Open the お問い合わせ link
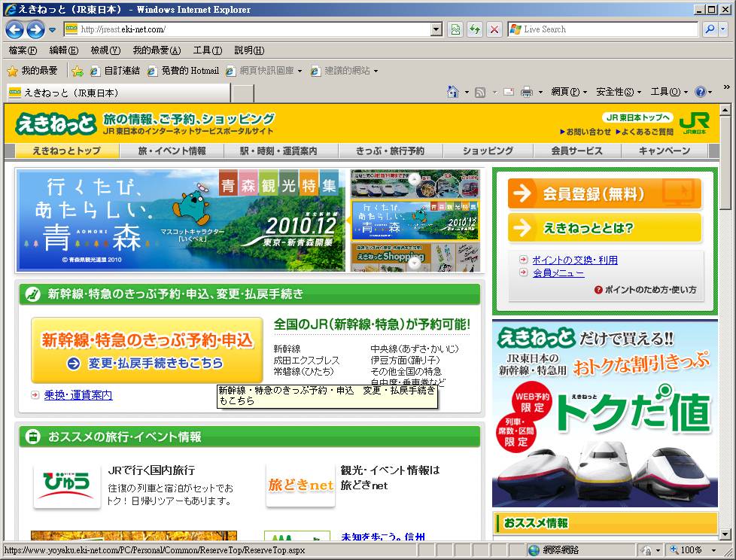This screenshot has height=560, width=736. point(585,132)
